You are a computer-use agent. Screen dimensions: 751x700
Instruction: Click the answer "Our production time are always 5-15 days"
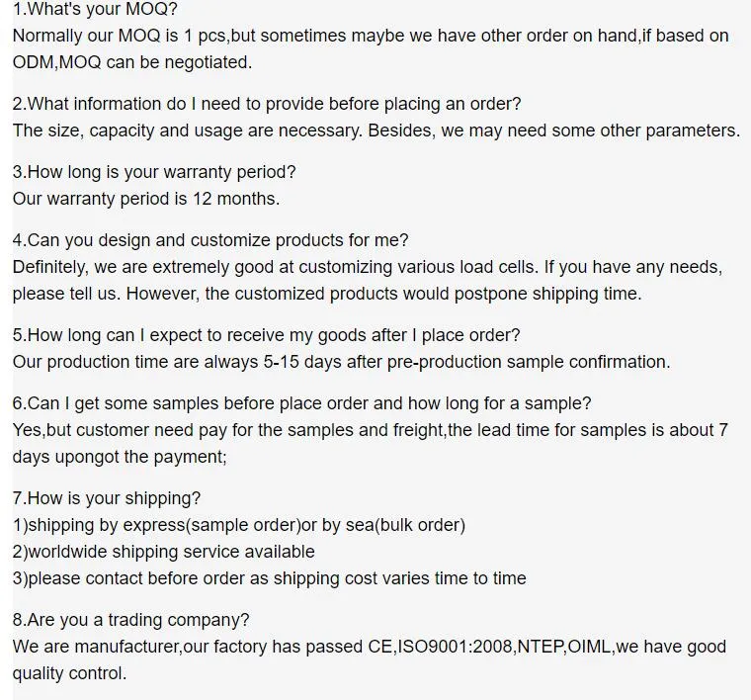coord(341,362)
